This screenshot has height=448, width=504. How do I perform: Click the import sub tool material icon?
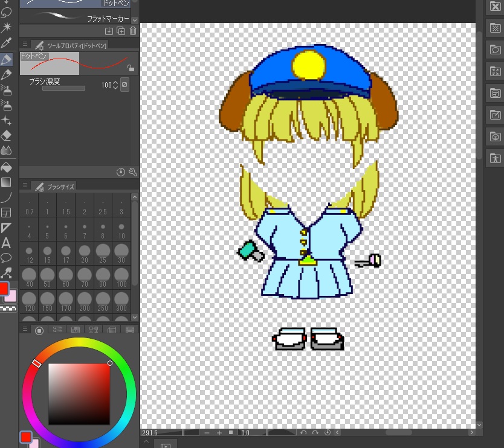coord(109,31)
